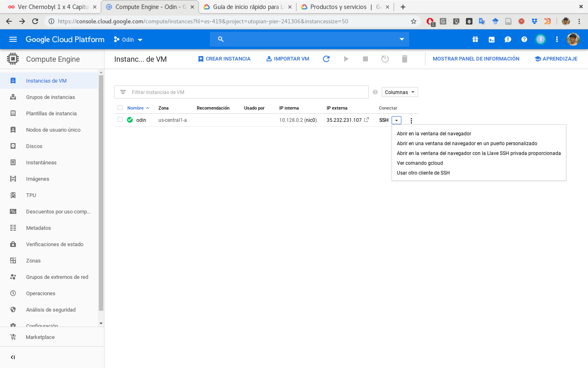Image resolution: width=588 pixels, height=368 pixels.
Task: Refresh the VM instance list
Action: (x=326, y=58)
